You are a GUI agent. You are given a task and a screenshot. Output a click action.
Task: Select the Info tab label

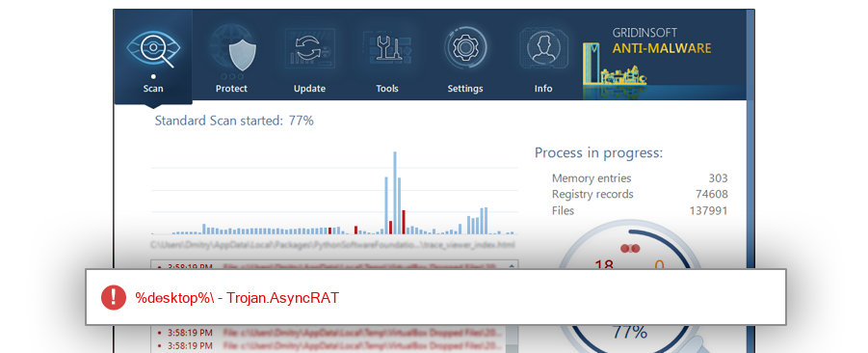click(543, 89)
